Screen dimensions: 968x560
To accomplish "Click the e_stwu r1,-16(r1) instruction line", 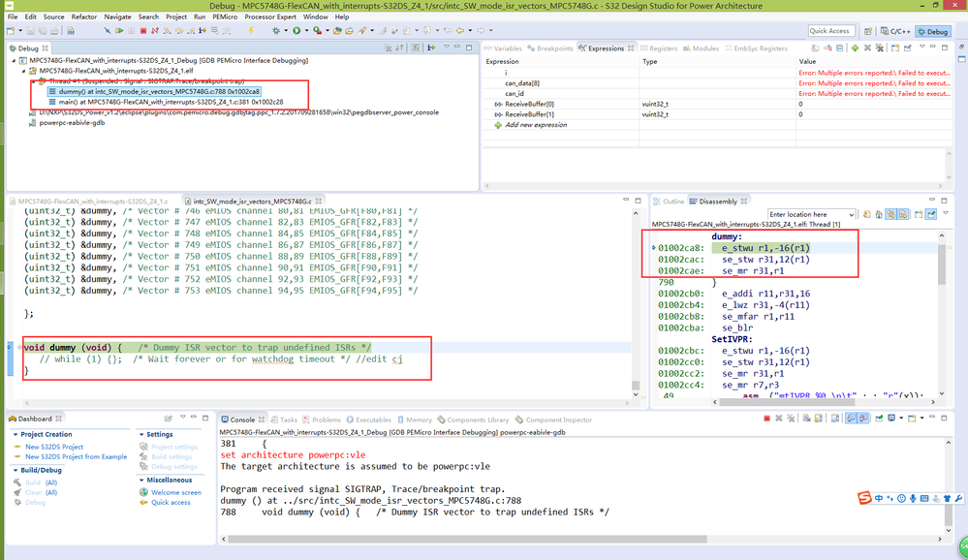I will [x=765, y=248].
